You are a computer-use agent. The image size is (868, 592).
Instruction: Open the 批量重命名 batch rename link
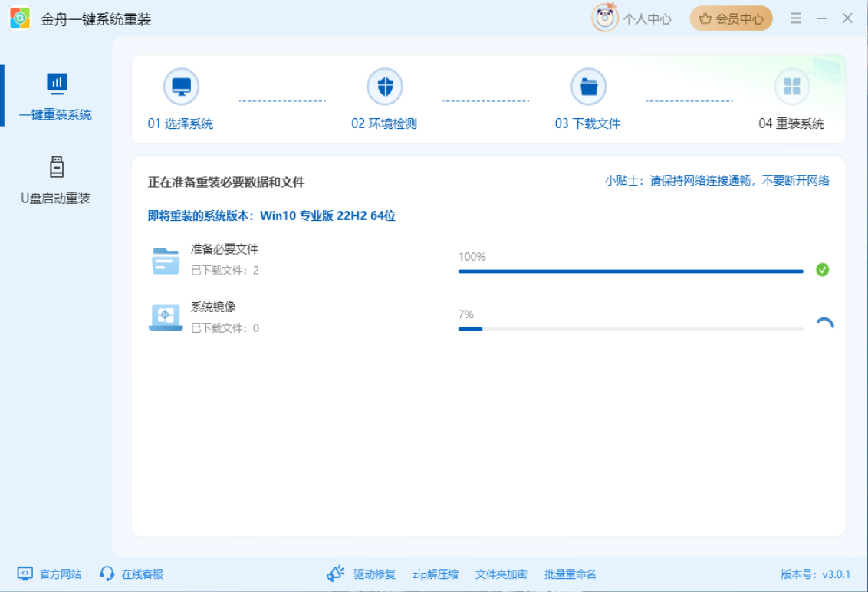[570, 574]
